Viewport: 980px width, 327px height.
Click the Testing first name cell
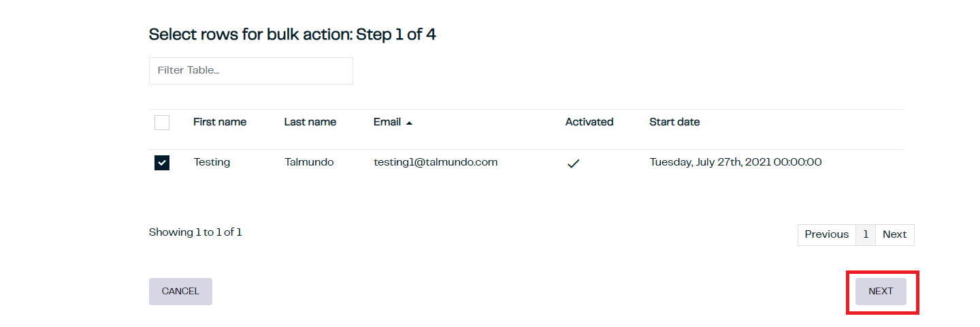(x=212, y=162)
